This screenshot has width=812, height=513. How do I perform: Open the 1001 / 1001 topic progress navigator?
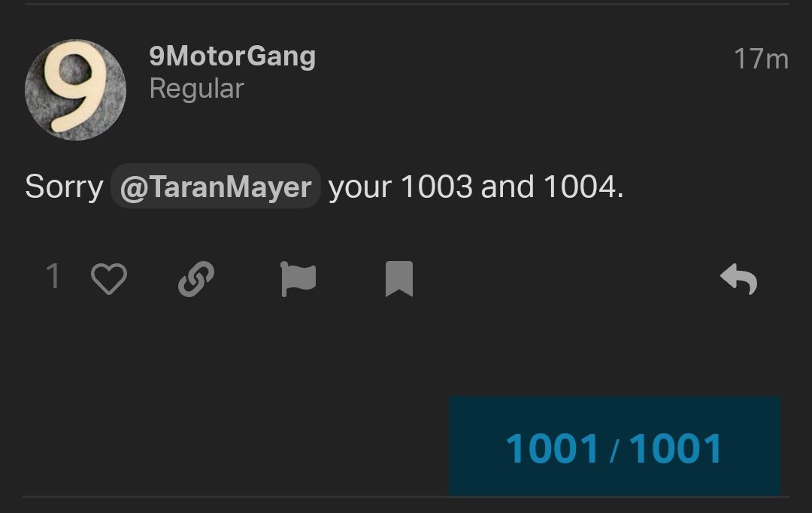615,446
